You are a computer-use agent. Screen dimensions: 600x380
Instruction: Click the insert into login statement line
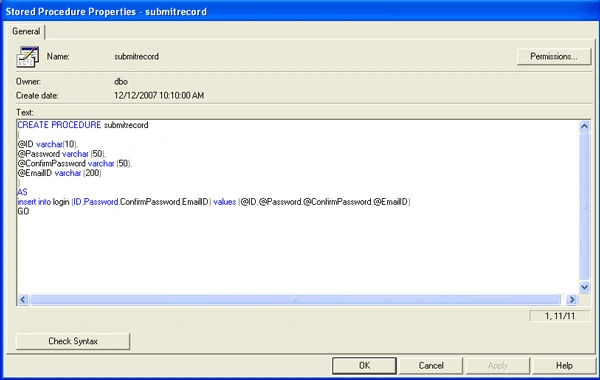click(x=214, y=202)
